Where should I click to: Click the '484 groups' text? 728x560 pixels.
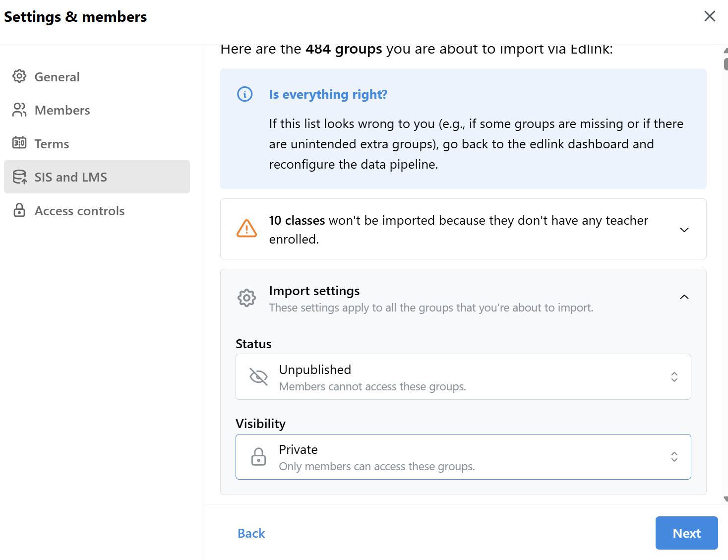344,49
